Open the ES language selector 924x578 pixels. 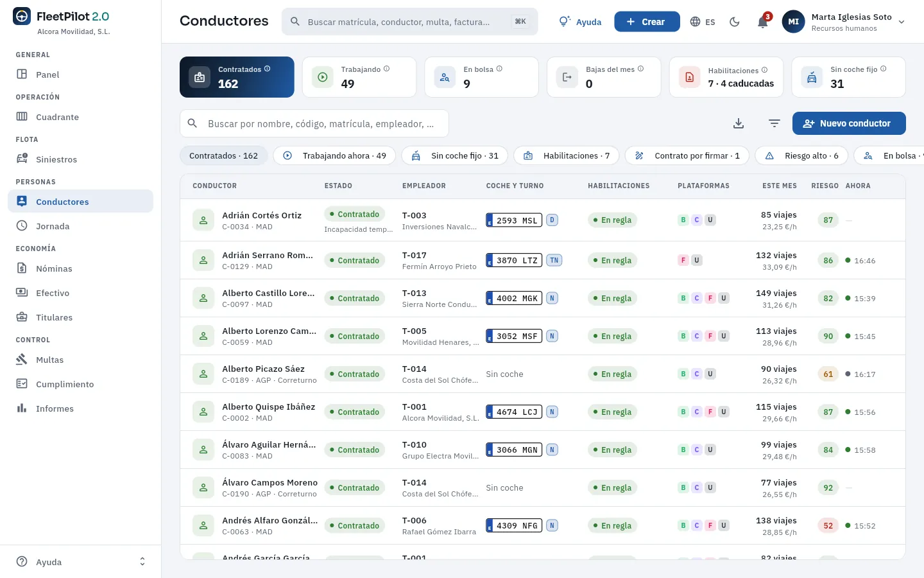[x=702, y=22]
